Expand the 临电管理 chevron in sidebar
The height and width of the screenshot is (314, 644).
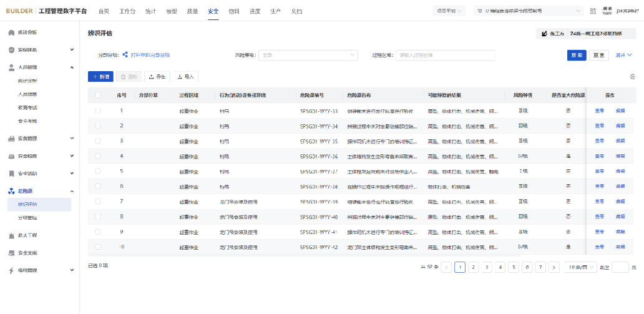pyautogui.click(x=72, y=270)
